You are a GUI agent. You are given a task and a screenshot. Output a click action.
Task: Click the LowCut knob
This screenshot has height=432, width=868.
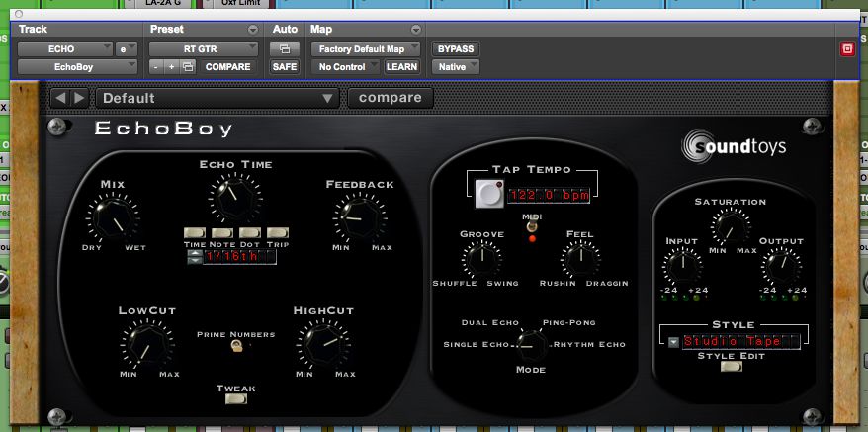[147, 344]
